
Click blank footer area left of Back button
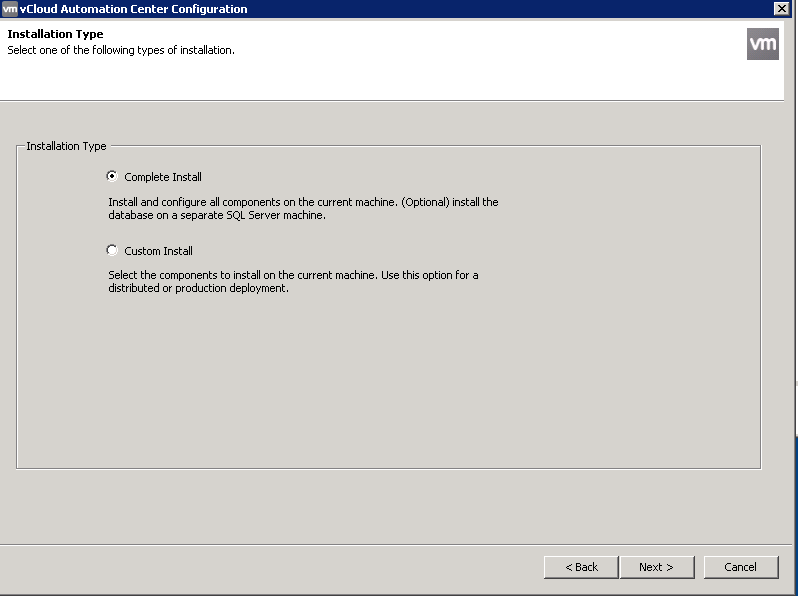(270, 567)
